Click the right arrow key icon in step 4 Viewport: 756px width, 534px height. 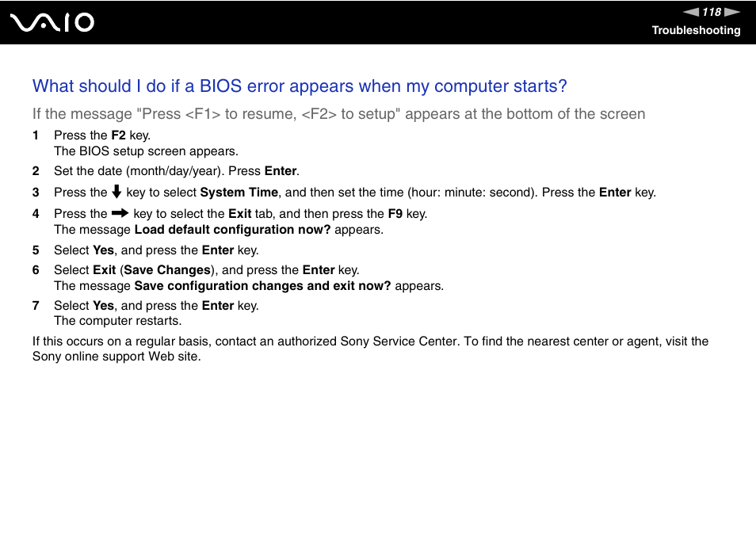[x=120, y=212]
